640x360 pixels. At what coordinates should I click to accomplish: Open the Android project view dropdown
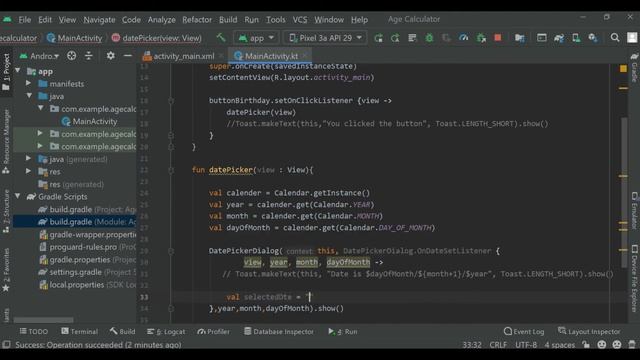(40, 56)
